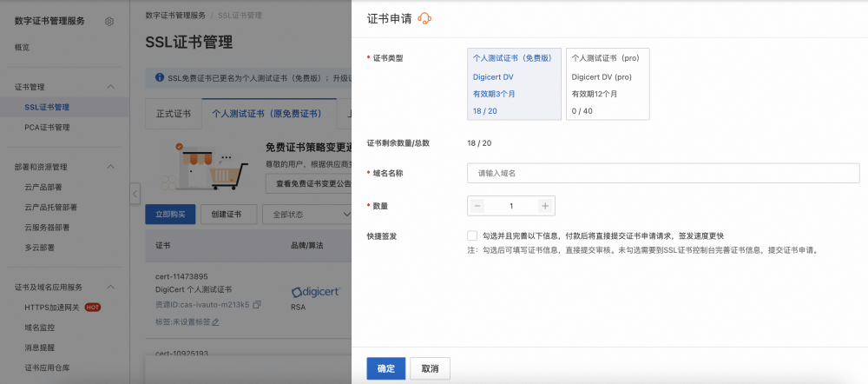Click the headset support icon next to 证书申请
The width and height of the screenshot is (868, 384).
(x=425, y=18)
